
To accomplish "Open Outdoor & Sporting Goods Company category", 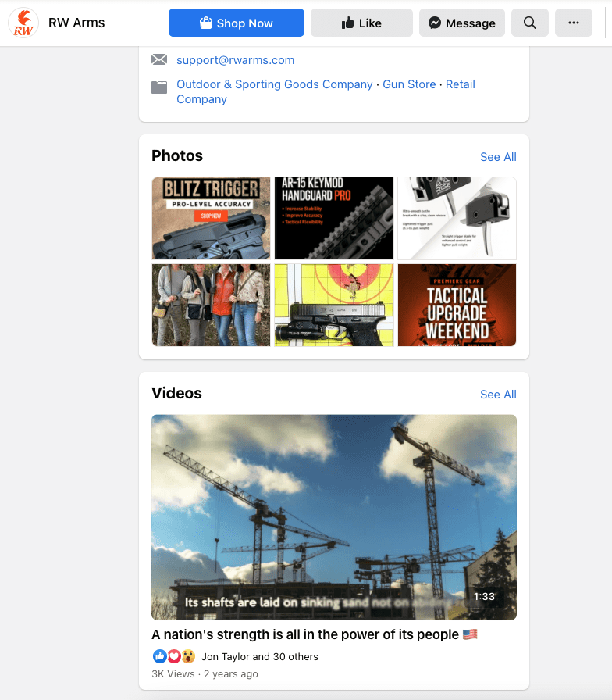I will 274,84.
